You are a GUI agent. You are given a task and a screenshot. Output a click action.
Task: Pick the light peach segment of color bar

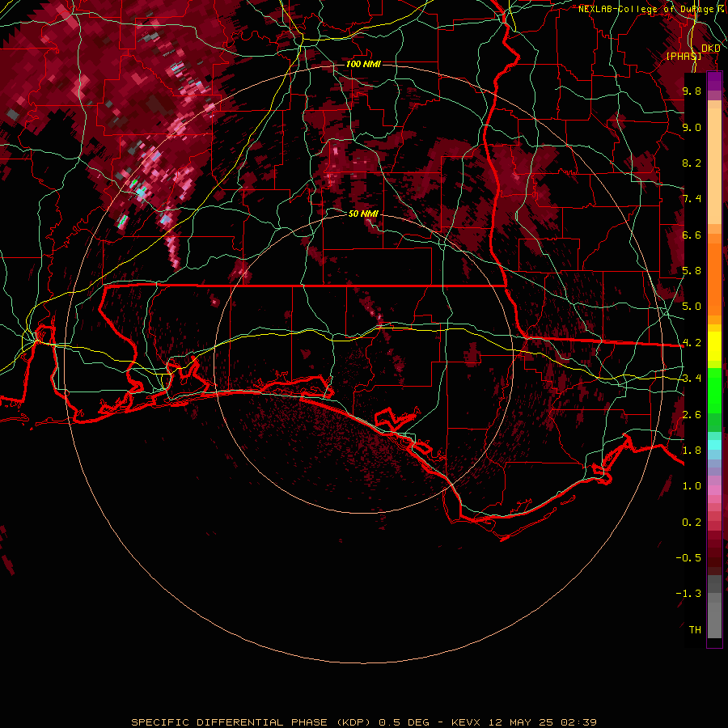coord(714,167)
